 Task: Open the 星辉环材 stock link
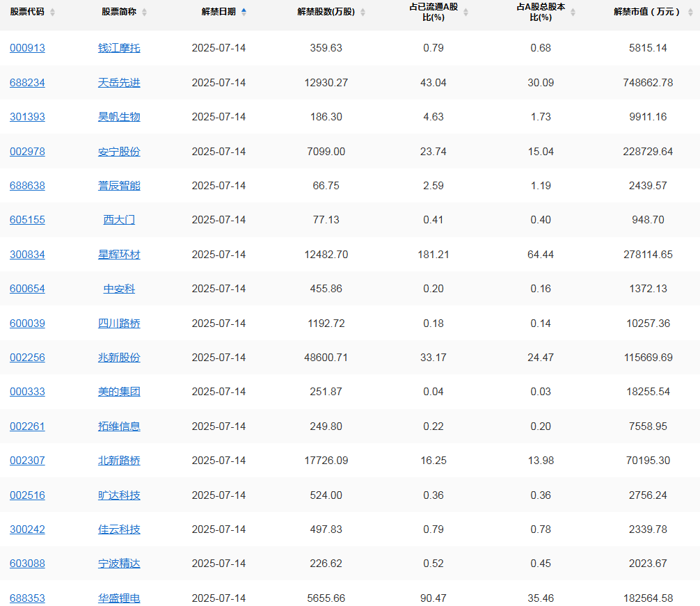coord(119,255)
